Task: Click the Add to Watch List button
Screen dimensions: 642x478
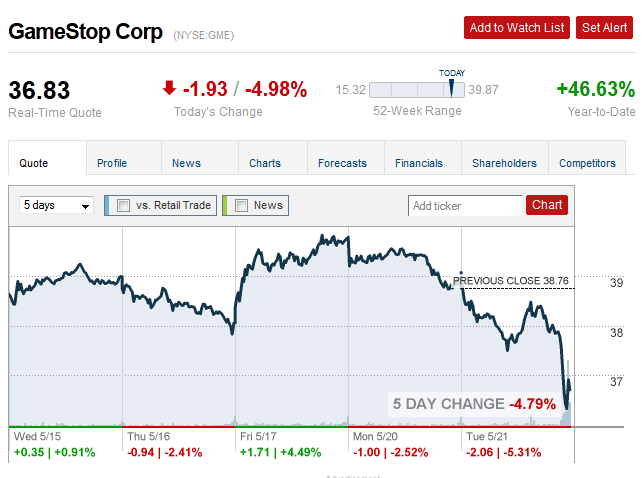Action: tap(516, 28)
